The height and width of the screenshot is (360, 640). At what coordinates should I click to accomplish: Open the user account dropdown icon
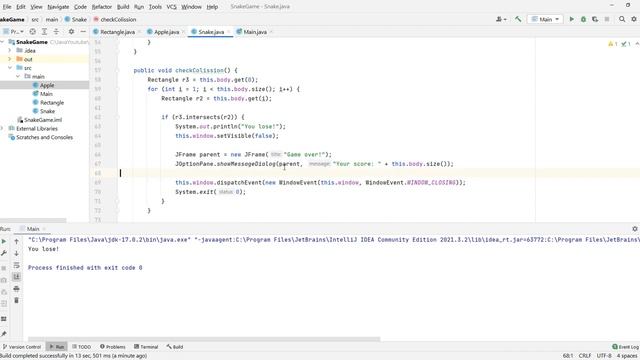501,19
